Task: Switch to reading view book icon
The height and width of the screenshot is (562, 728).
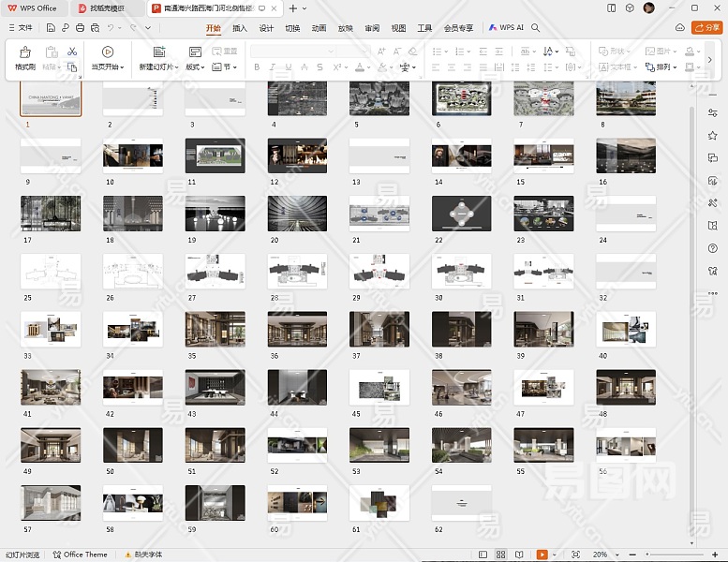Action: pos(521,555)
